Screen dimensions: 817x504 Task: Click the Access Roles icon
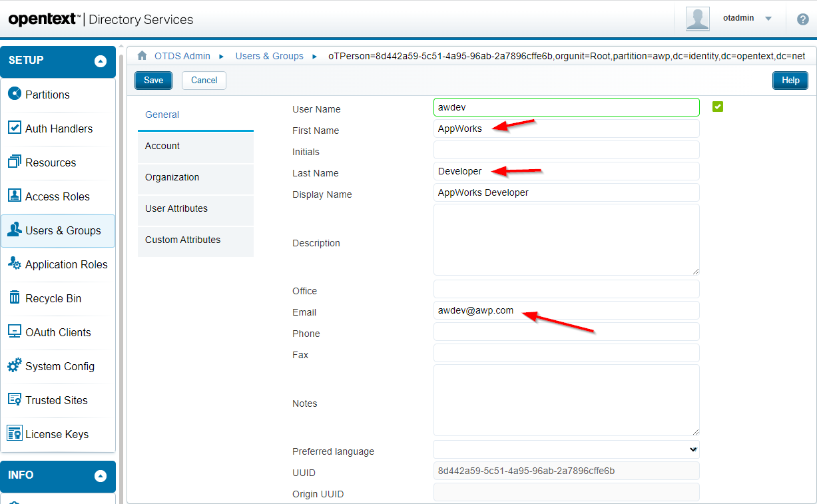coord(14,196)
